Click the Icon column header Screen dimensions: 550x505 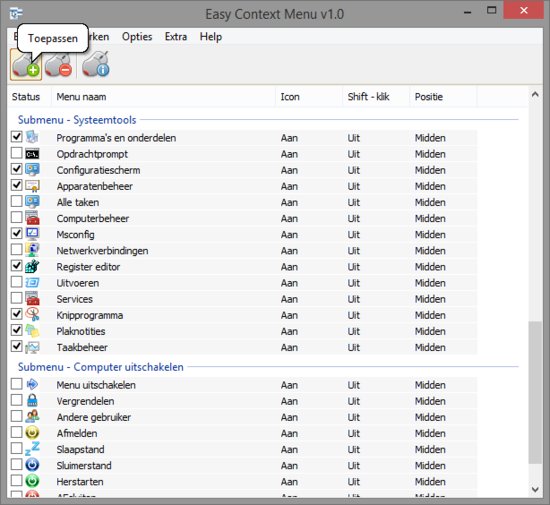point(309,97)
